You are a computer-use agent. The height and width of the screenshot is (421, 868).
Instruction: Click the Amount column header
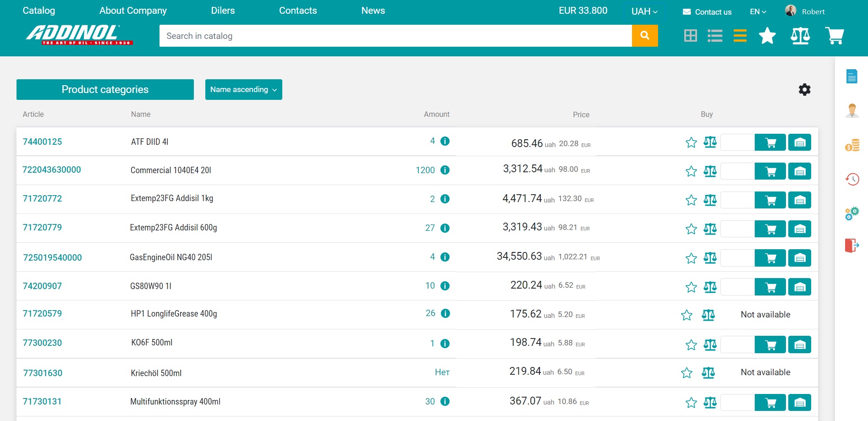437,115
